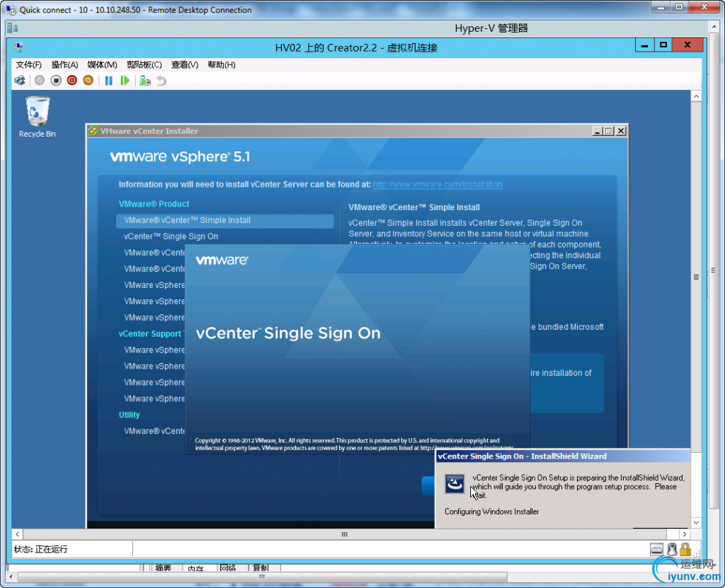Click the "Configuring Windows Installer" status text
The image size is (725, 588).
click(491, 512)
